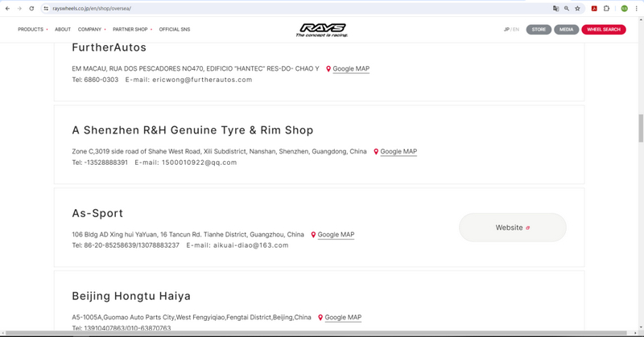
Task: Open Chrome's three-dot menu
Action: click(637, 8)
